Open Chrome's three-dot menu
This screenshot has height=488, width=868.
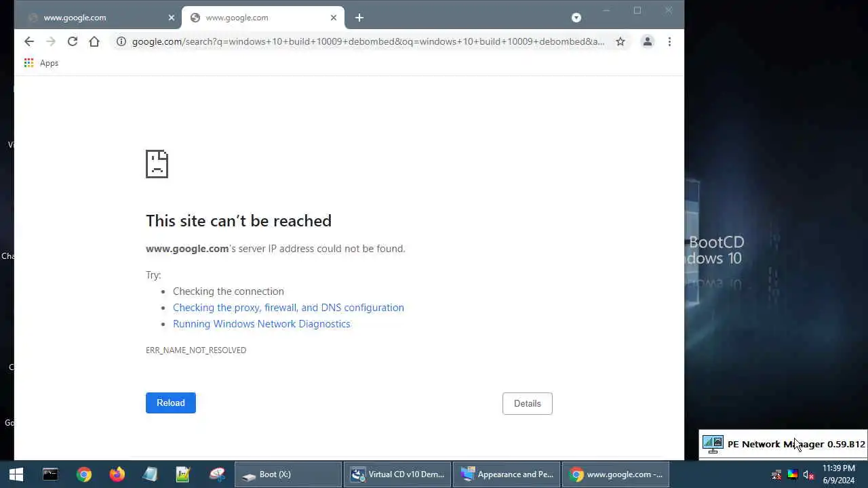click(x=669, y=41)
